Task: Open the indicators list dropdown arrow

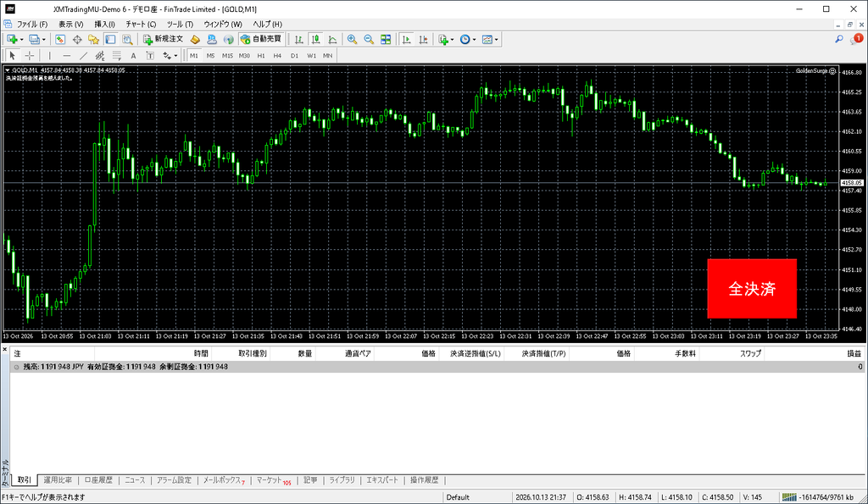Action: pyautogui.click(x=453, y=40)
